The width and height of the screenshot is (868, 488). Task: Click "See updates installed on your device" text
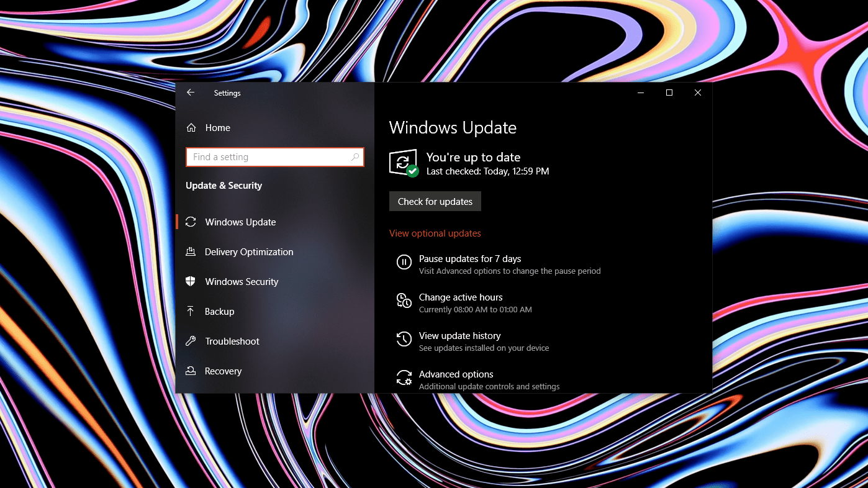click(x=484, y=348)
